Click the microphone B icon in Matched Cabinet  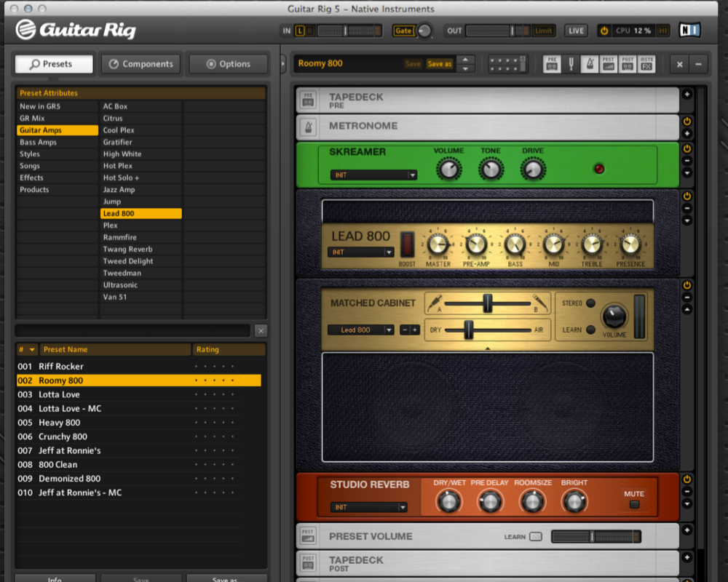point(539,303)
